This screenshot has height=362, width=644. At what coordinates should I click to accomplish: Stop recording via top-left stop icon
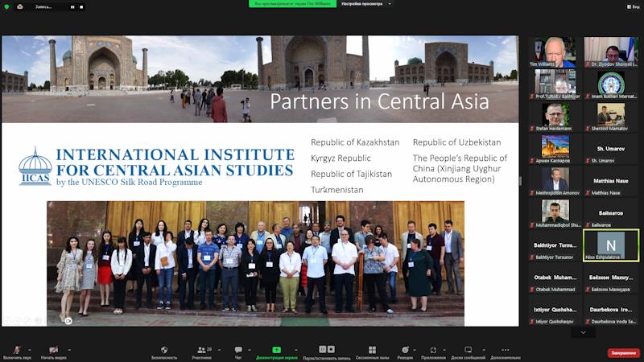81,7
